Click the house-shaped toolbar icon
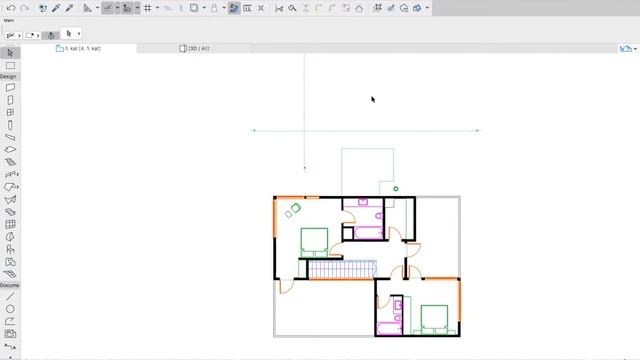Screen dimensions: 640x360 tap(359, 8)
